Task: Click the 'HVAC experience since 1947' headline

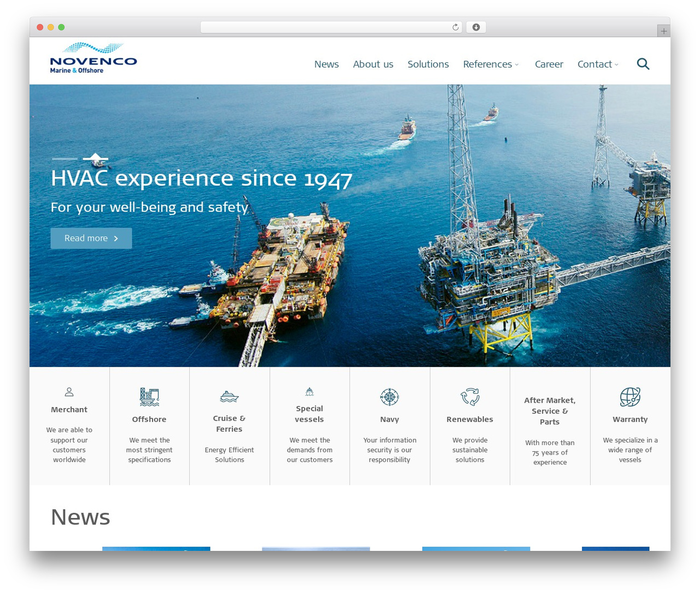Action: click(201, 178)
